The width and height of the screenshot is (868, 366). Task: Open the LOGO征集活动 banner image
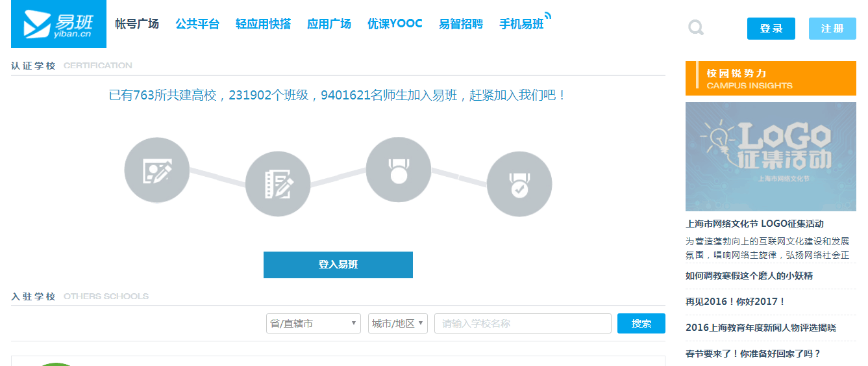(x=771, y=157)
